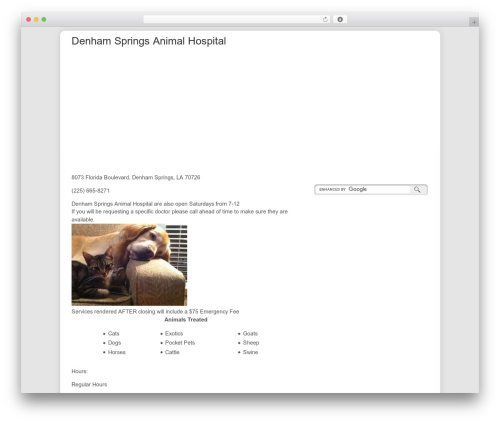Viewport: 500px width, 423px height.
Task: Click the reload page icon in address bar
Action: tap(325, 20)
